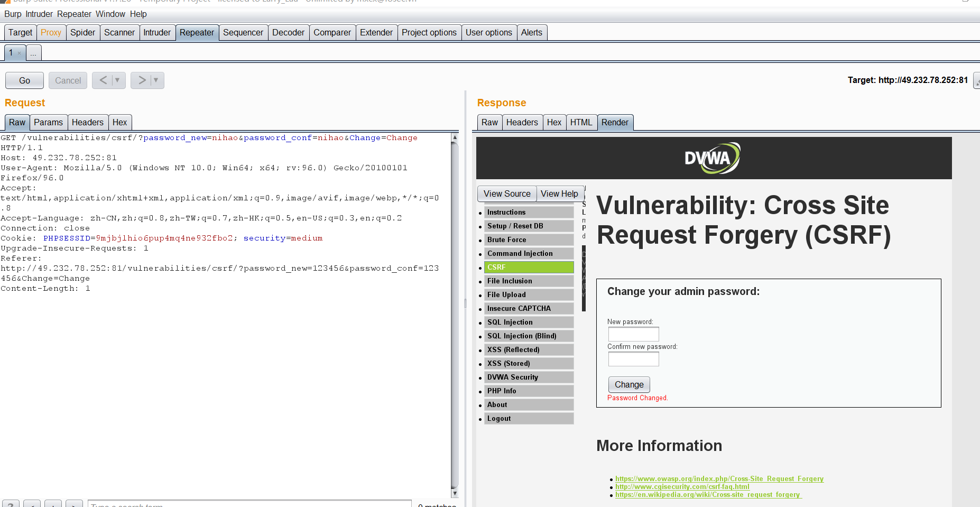Open the cgisecurity csrf-faq link

(682, 487)
